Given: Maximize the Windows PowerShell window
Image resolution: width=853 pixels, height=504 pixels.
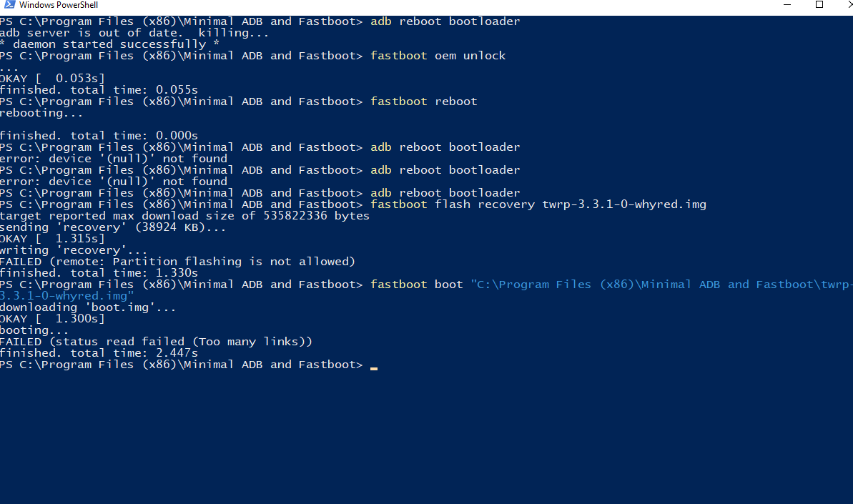Looking at the screenshot, I should [x=819, y=5].
